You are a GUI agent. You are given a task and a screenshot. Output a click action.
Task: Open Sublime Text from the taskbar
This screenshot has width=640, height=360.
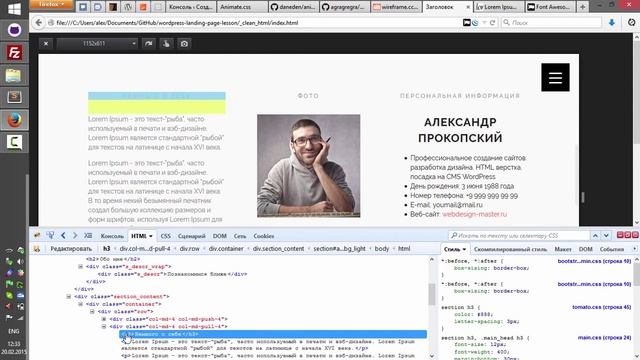pyautogui.click(x=14, y=97)
